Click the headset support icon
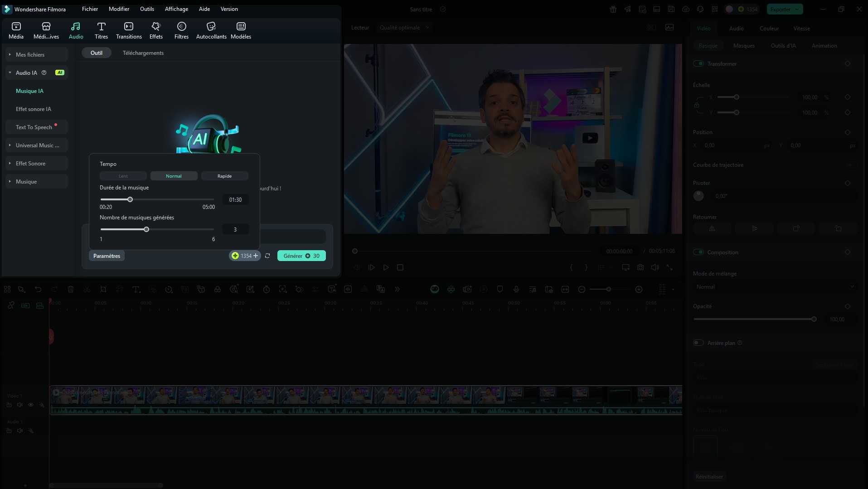The image size is (868, 489). pyautogui.click(x=700, y=9)
